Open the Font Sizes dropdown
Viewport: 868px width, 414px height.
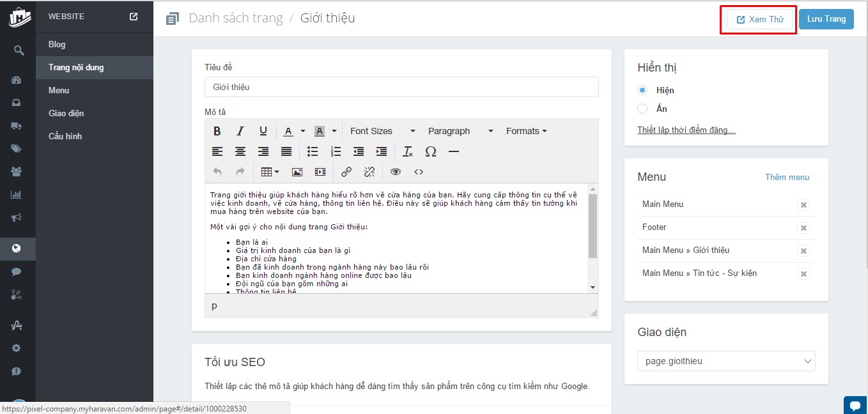click(382, 131)
